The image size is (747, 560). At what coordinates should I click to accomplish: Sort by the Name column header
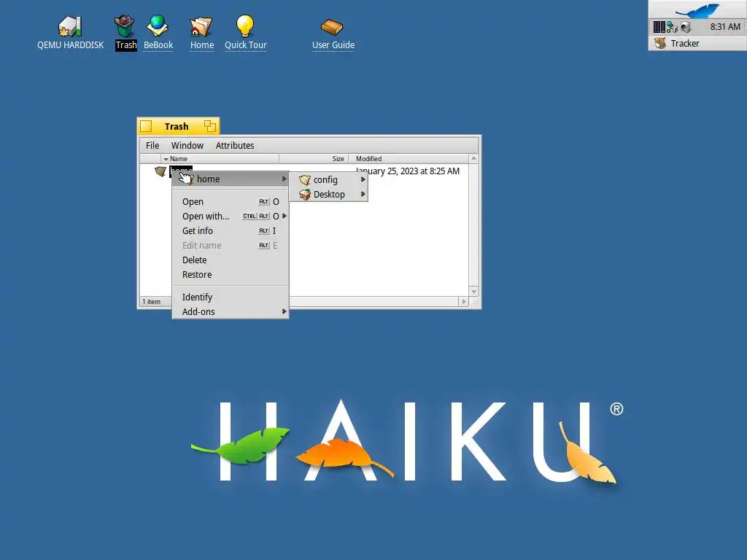click(x=220, y=158)
